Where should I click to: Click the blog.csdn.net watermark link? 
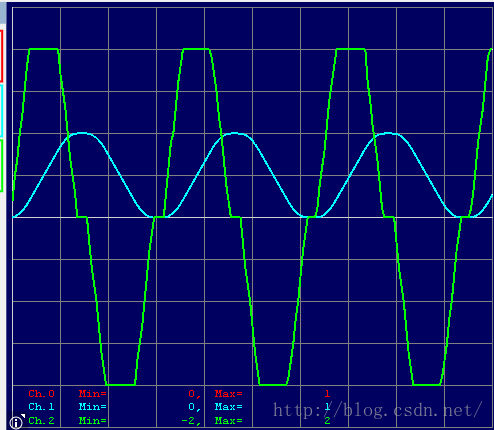click(x=378, y=410)
